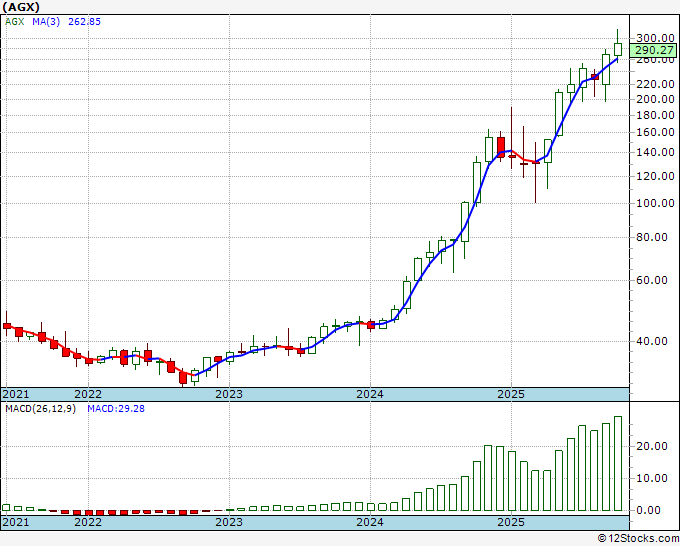Select 2023 on the price chart timeline

[229, 394]
